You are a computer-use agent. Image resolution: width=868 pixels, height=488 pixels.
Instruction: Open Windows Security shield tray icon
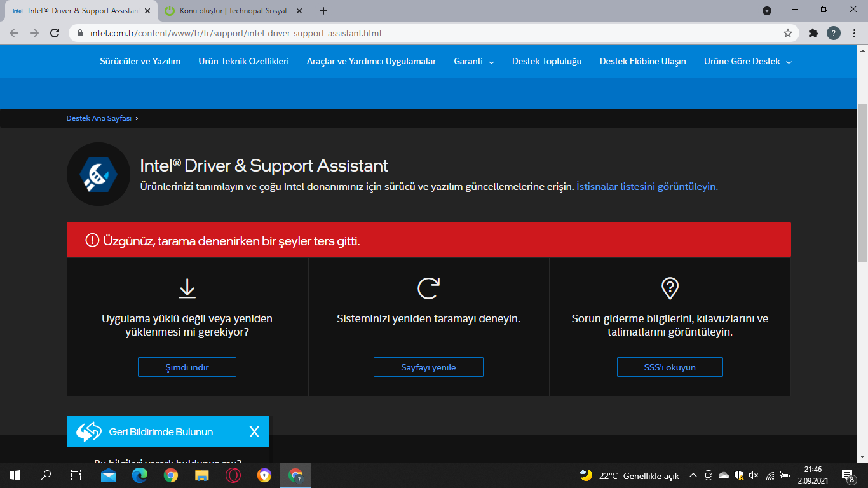click(738, 475)
